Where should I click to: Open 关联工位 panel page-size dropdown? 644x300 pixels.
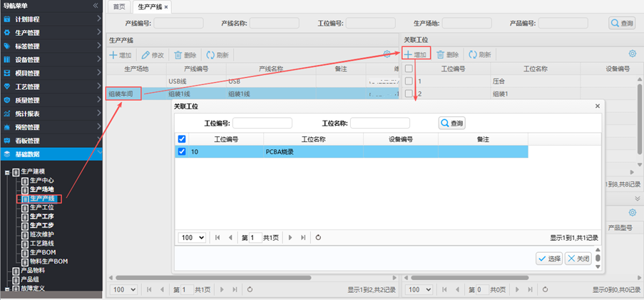pyautogui.click(x=419, y=290)
